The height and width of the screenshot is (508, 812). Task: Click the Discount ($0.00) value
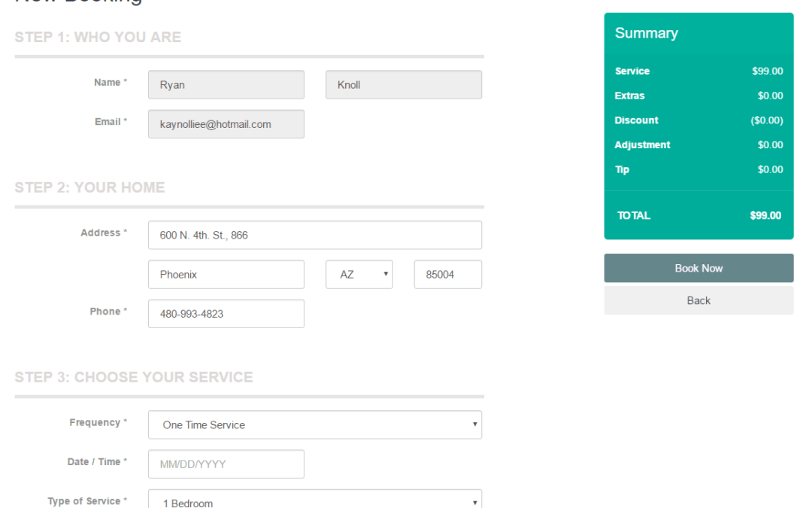pos(767,120)
